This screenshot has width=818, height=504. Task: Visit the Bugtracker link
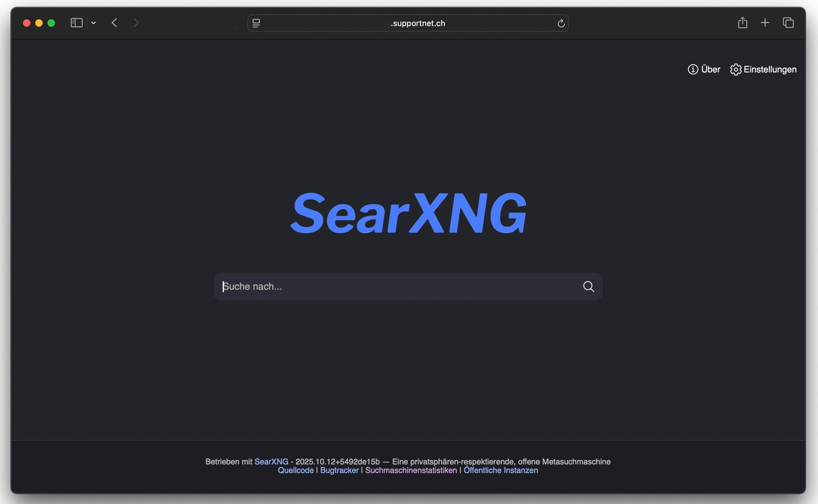point(339,470)
